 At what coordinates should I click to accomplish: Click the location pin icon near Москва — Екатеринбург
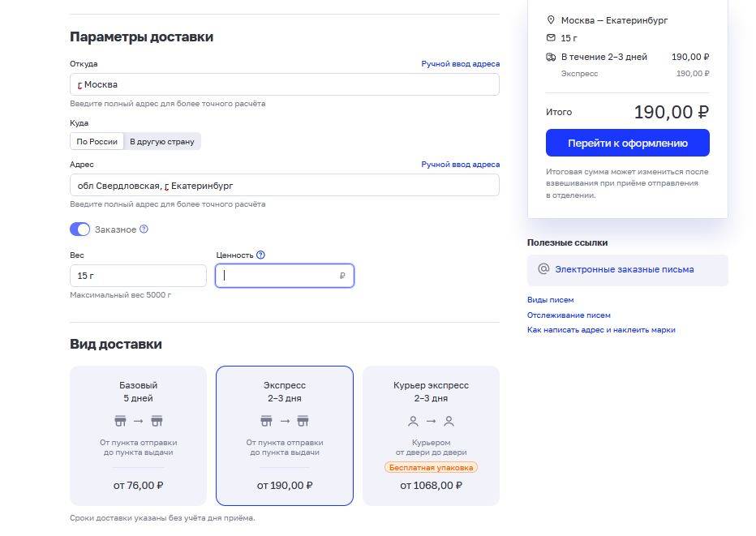[551, 20]
